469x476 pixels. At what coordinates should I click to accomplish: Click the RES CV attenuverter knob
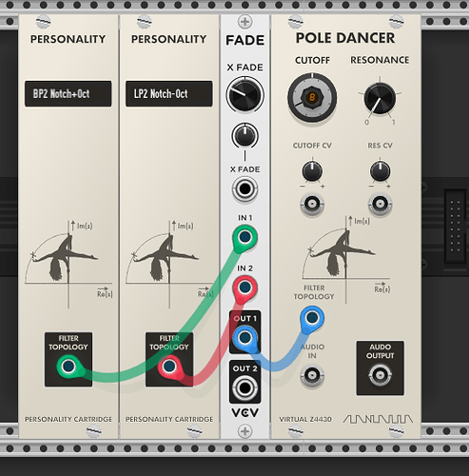click(380, 171)
